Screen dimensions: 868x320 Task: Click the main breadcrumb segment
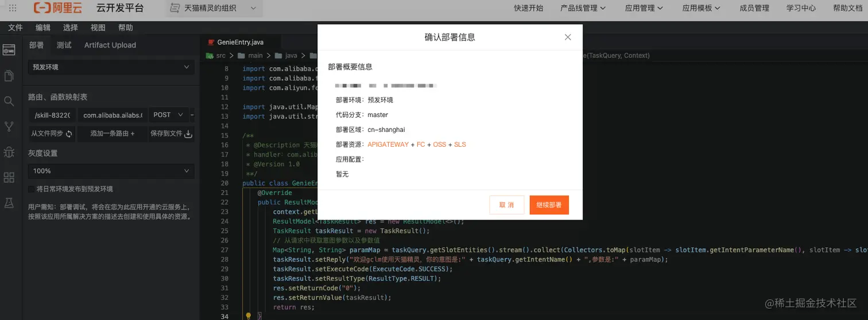(255, 56)
